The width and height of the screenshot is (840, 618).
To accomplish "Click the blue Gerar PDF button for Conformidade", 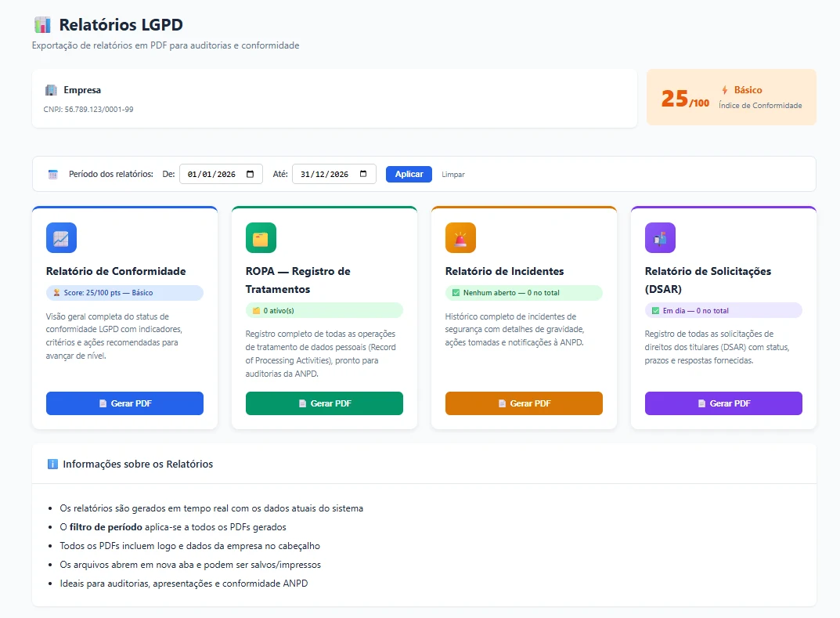I will 124,403.
